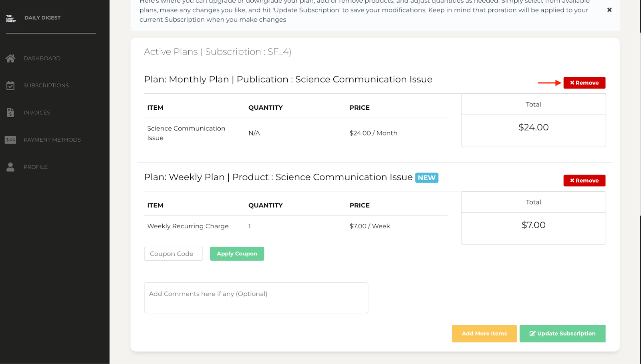Select Invoices in the sidebar menu

(36, 113)
